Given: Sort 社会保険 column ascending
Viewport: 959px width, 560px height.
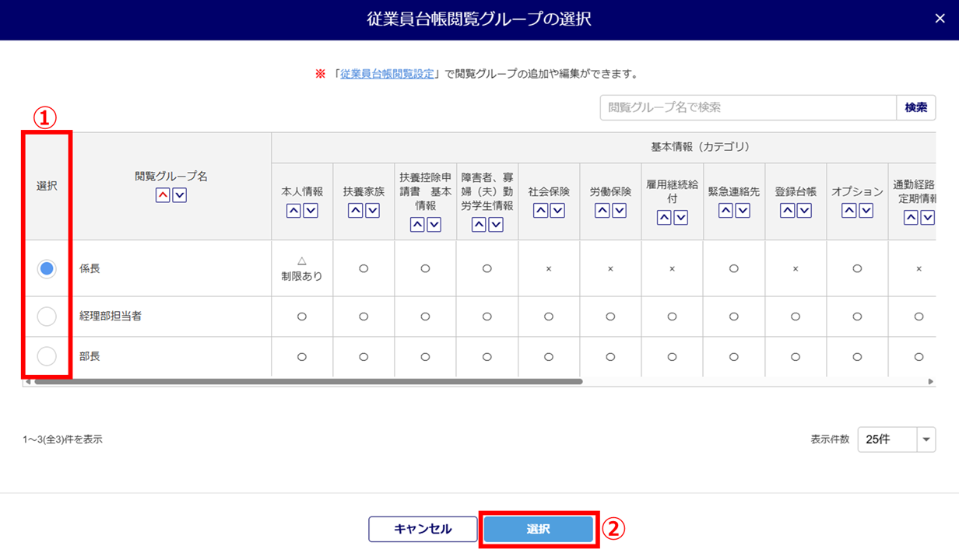Looking at the screenshot, I should 540,210.
